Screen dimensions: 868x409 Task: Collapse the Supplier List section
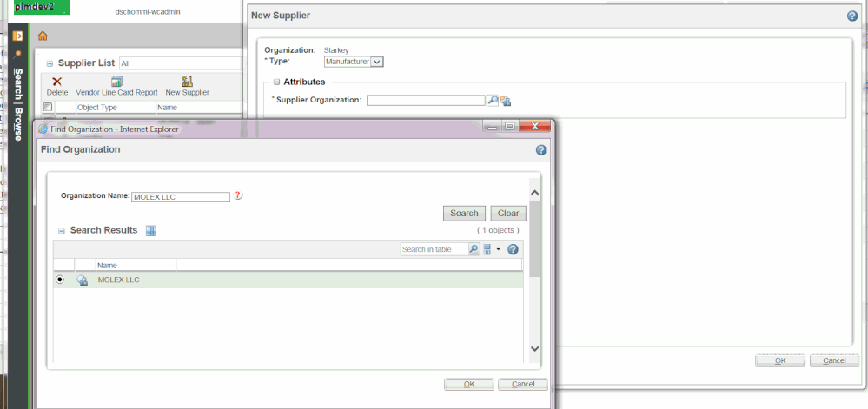[50, 63]
